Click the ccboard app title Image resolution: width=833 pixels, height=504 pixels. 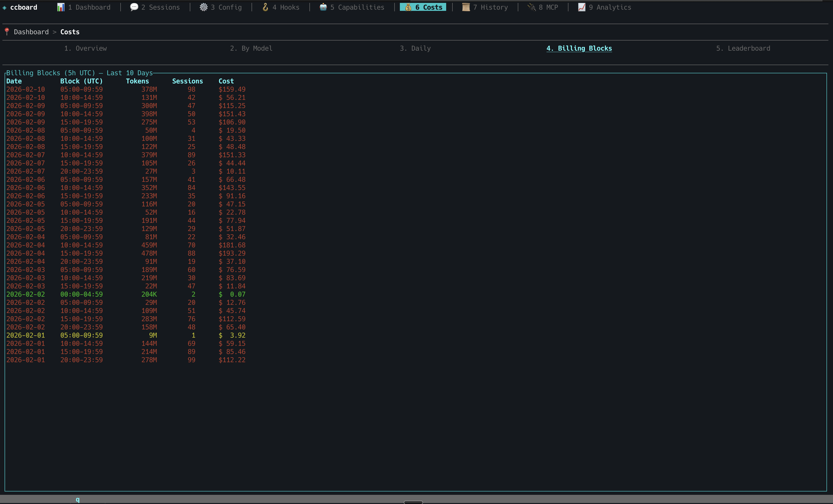coord(24,7)
